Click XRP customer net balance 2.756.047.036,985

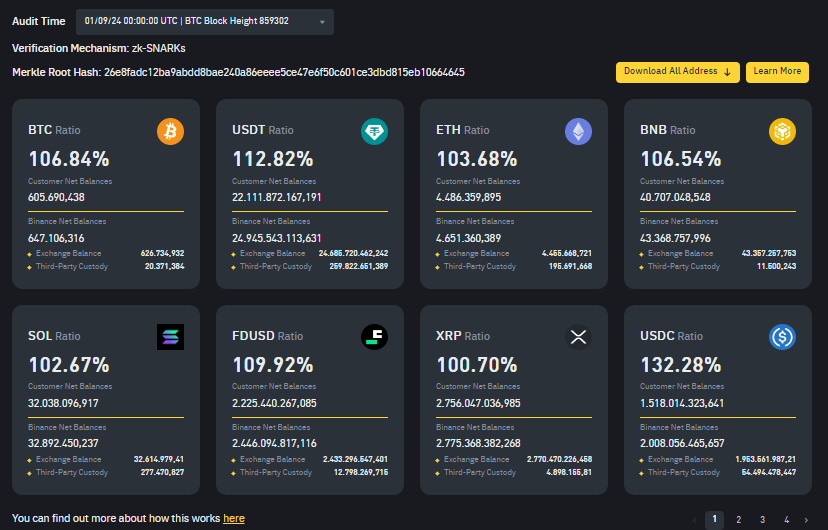[x=478, y=403]
